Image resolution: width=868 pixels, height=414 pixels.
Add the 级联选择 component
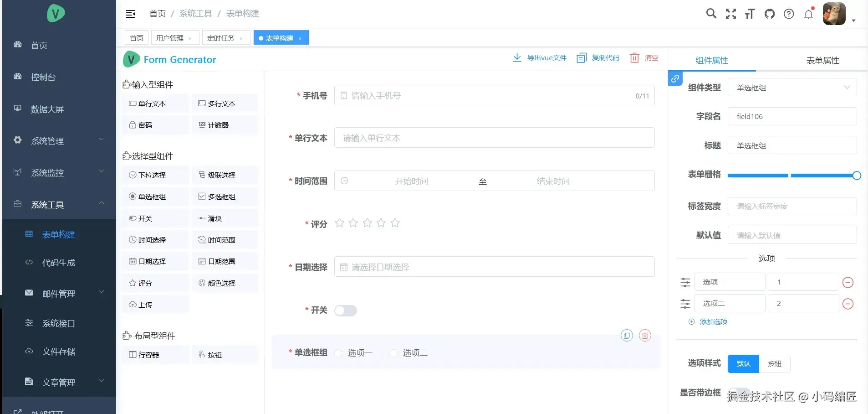(225, 175)
